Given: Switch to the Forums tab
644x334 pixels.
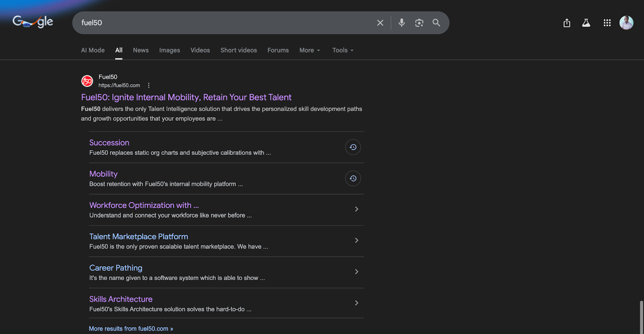Looking at the screenshot, I should click(x=278, y=50).
